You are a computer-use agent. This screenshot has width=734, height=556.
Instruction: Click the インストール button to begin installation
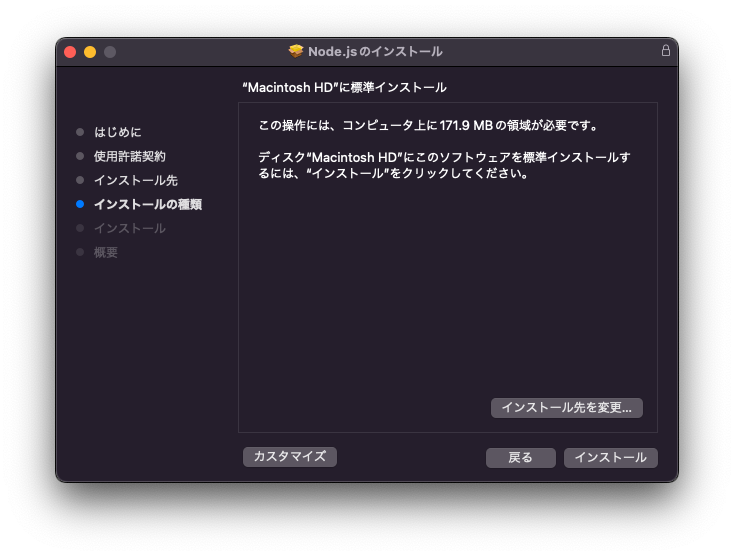[610, 457]
